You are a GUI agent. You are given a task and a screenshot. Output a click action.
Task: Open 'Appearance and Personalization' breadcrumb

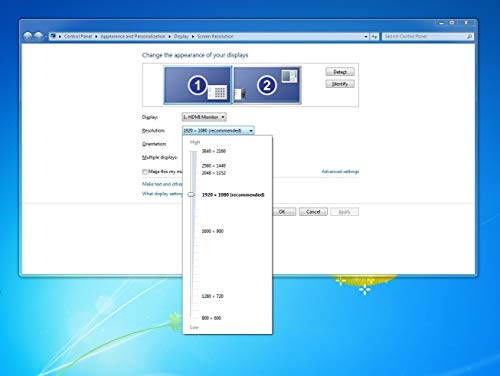click(133, 36)
